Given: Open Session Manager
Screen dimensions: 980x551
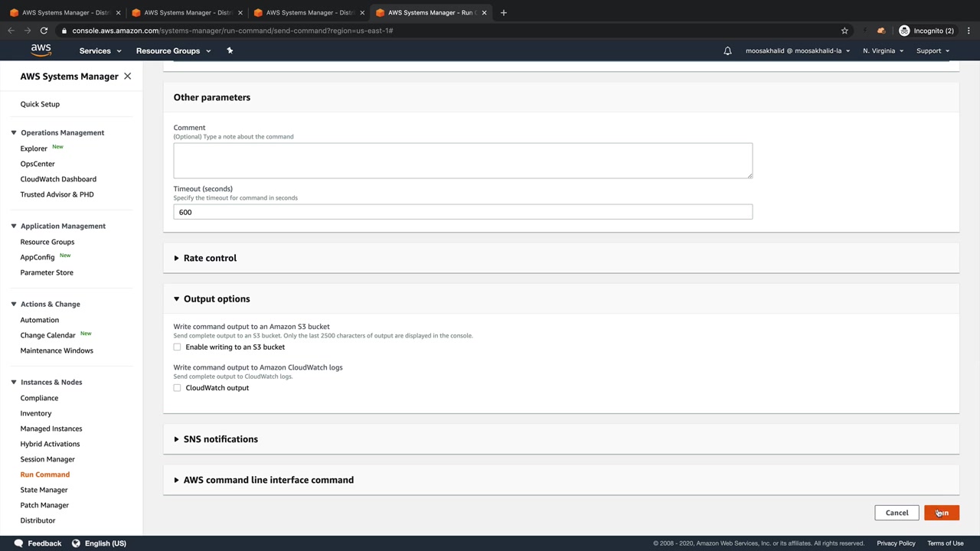Looking at the screenshot, I should click(x=47, y=459).
